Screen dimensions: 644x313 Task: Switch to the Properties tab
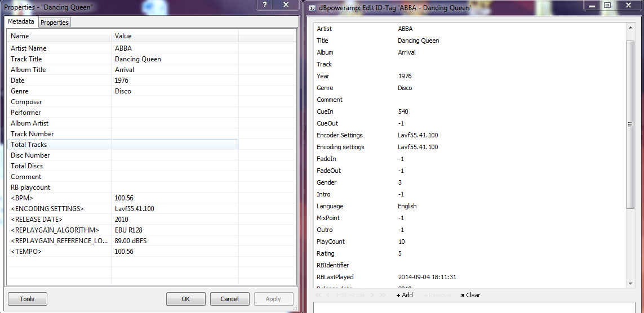point(54,23)
